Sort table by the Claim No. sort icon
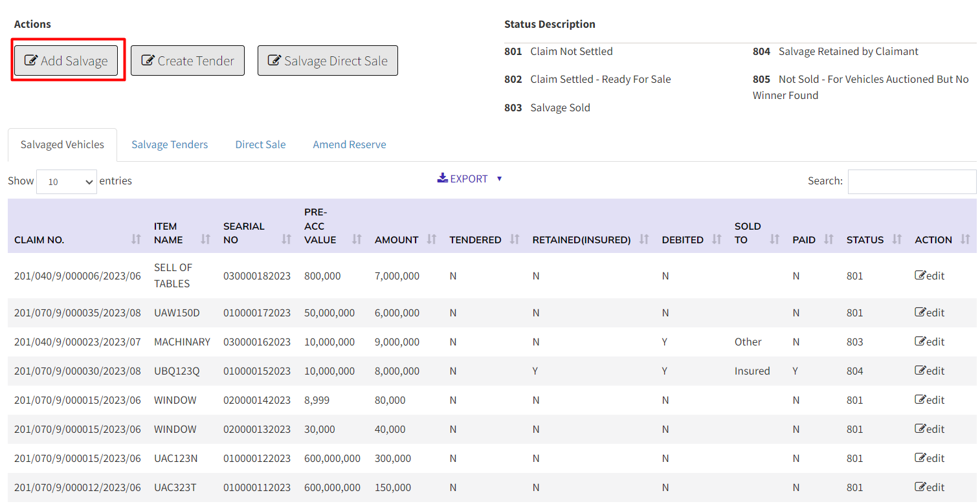Viewport: 980px width, 504px height. click(136, 239)
